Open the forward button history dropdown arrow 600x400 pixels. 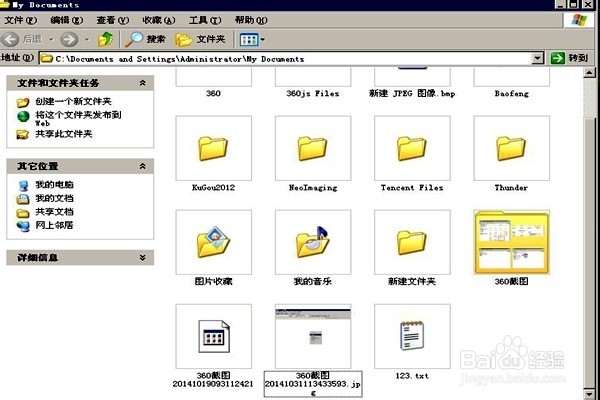[x=87, y=39]
